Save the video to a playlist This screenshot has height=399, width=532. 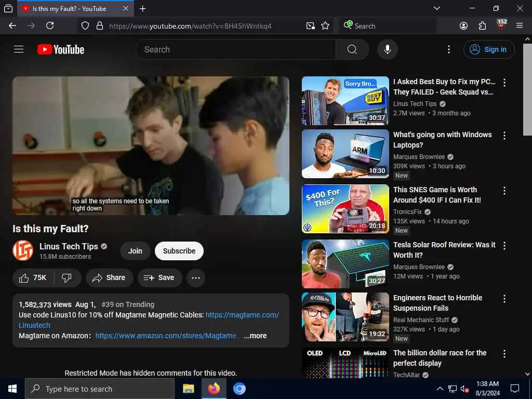click(x=159, y=278)
